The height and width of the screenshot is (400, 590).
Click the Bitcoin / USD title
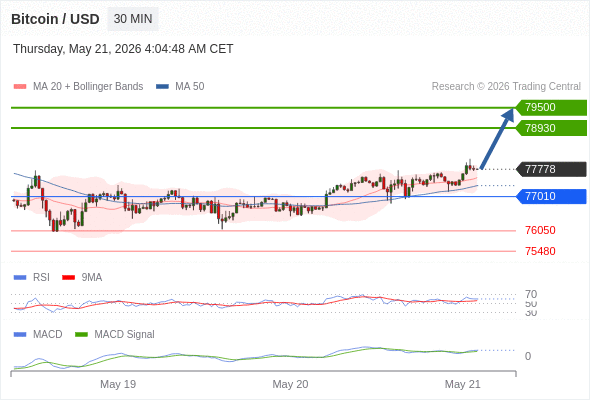[x=55, y=19]
